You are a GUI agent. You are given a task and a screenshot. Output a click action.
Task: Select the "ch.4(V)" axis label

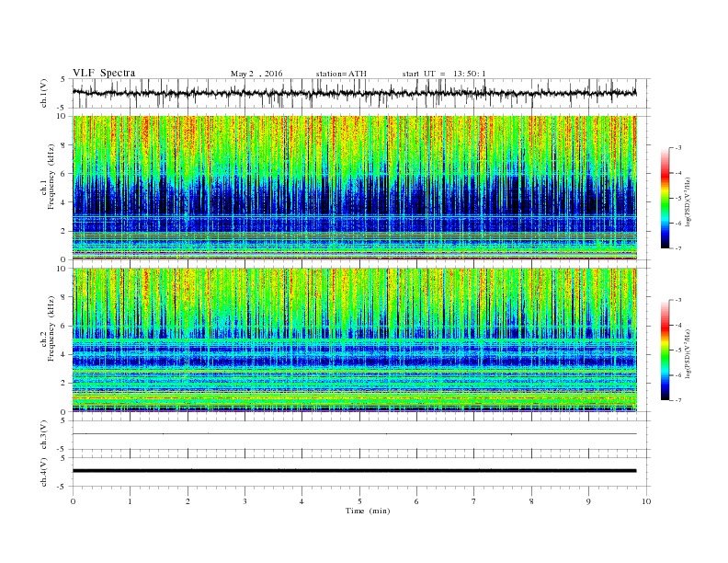[x=44, y=472]
